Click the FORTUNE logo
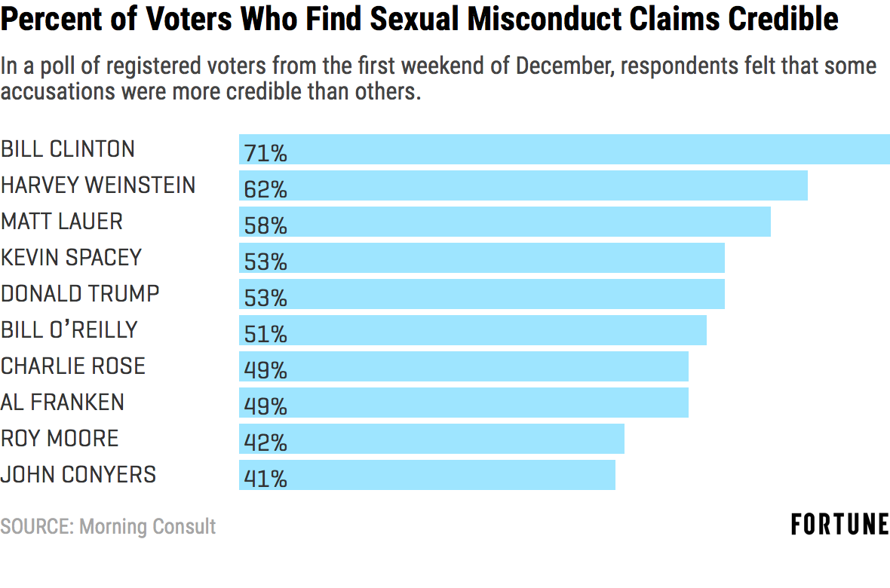This screenshot has height=588, width=890. point(839,525)
